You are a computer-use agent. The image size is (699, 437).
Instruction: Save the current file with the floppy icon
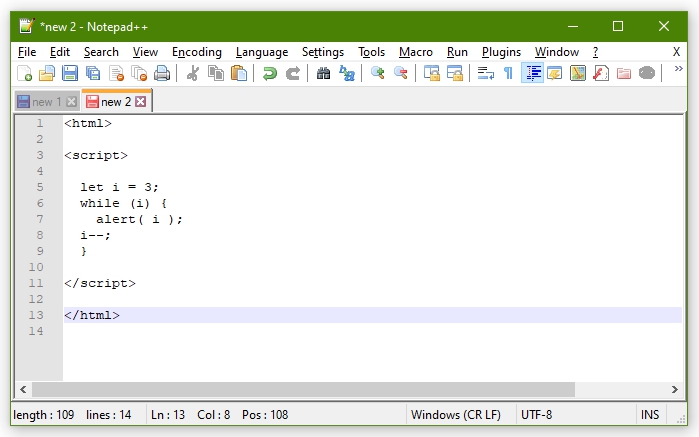70,73
